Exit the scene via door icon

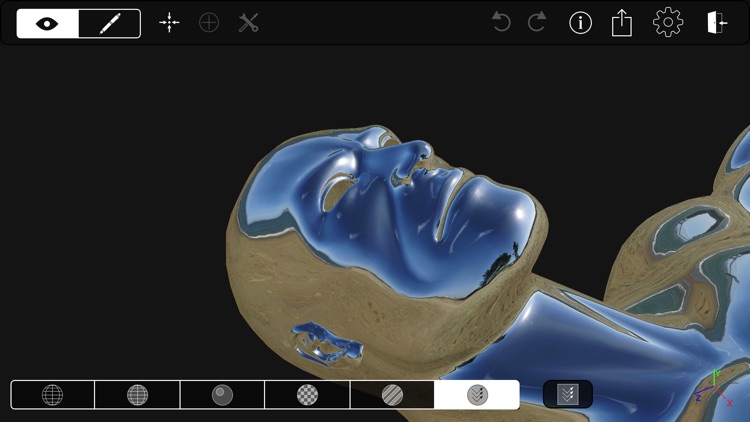(717, 22)
